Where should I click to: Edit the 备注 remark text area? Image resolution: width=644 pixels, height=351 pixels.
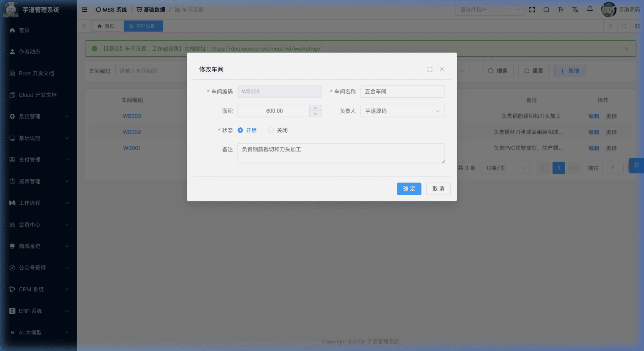(x=341, y=153)
